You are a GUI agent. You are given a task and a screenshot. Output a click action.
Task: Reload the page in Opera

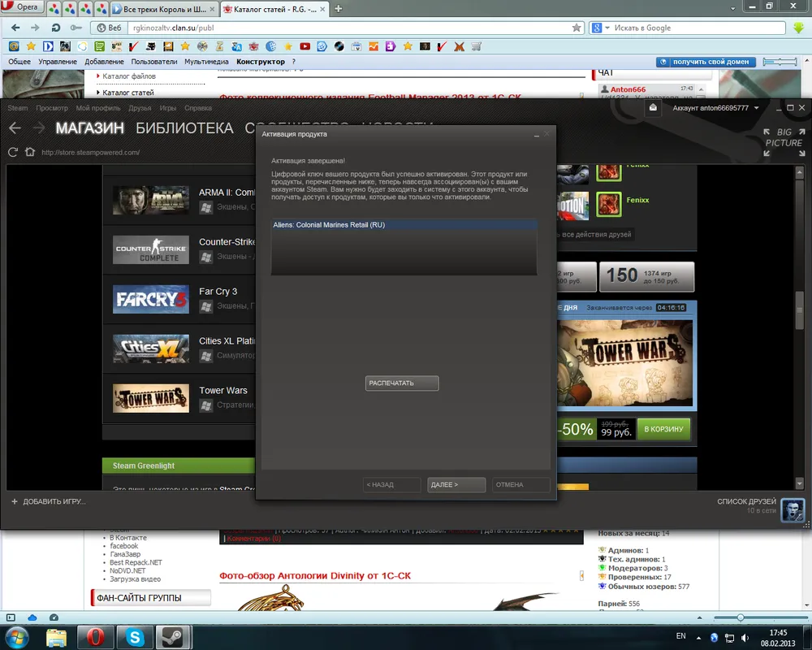click(x=55, y=28)
